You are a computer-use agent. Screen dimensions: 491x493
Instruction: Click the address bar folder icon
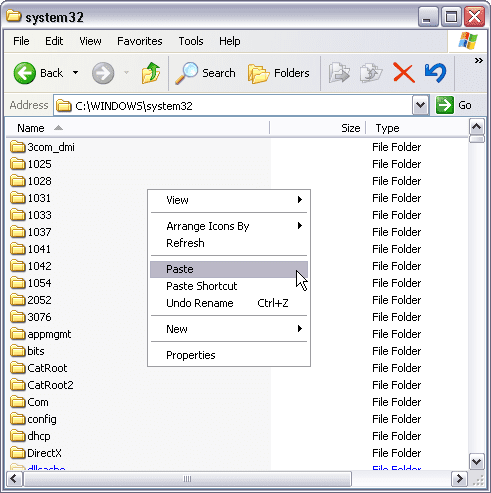click(64, 106)
